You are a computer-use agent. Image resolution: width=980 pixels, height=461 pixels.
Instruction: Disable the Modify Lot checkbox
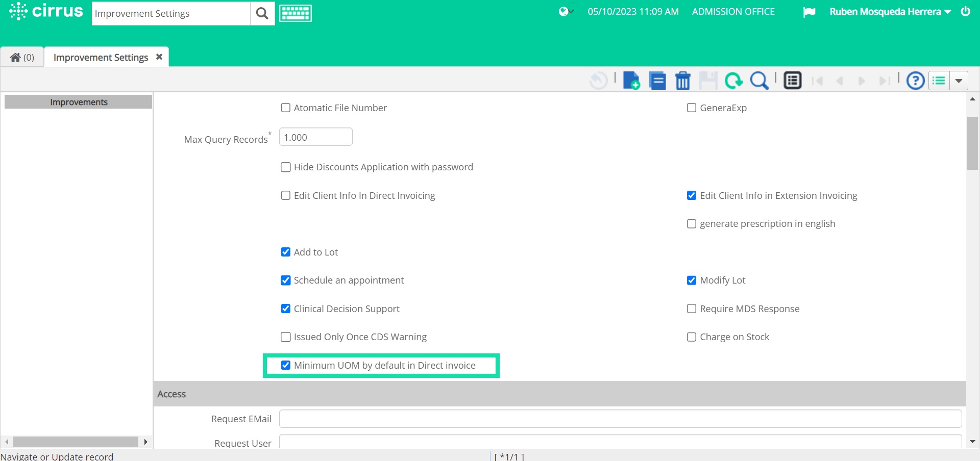[692, 280]
